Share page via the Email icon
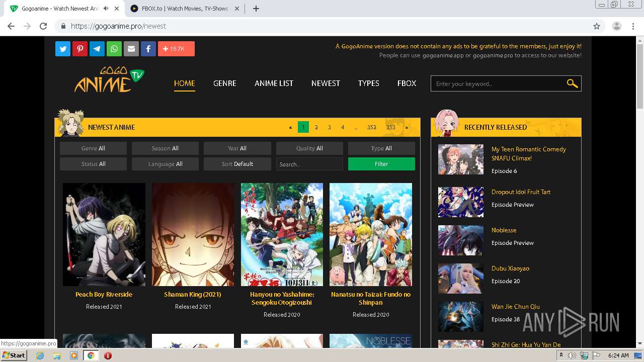The width and height of the screenshot is (644, 362). [131, 49]
